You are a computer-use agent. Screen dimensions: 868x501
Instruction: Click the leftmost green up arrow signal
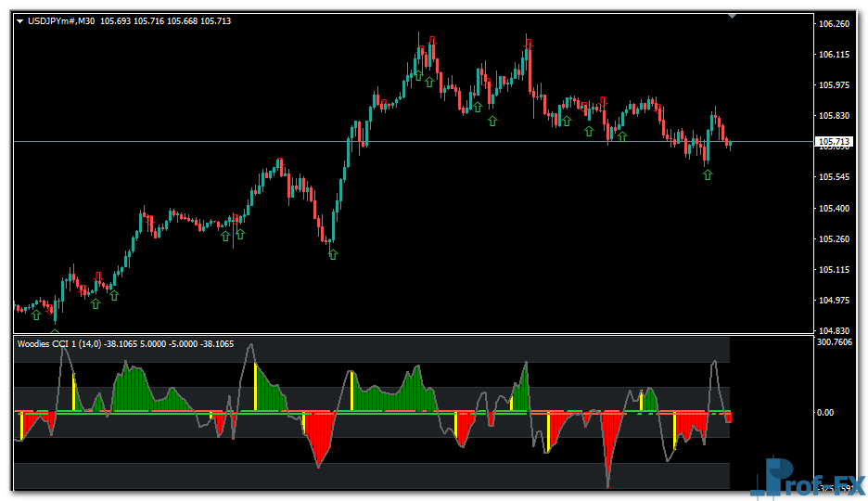click(x=35, y=315)
